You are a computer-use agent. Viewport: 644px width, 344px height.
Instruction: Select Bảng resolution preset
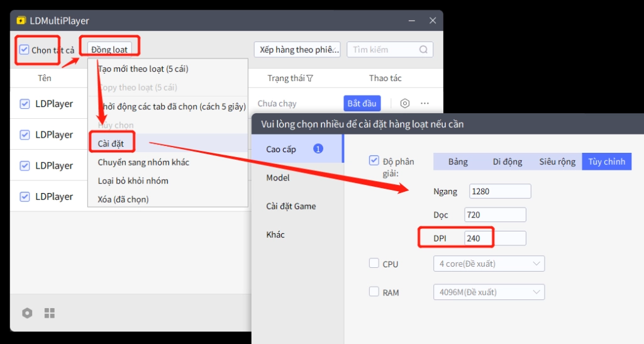[x=458, y=162]
